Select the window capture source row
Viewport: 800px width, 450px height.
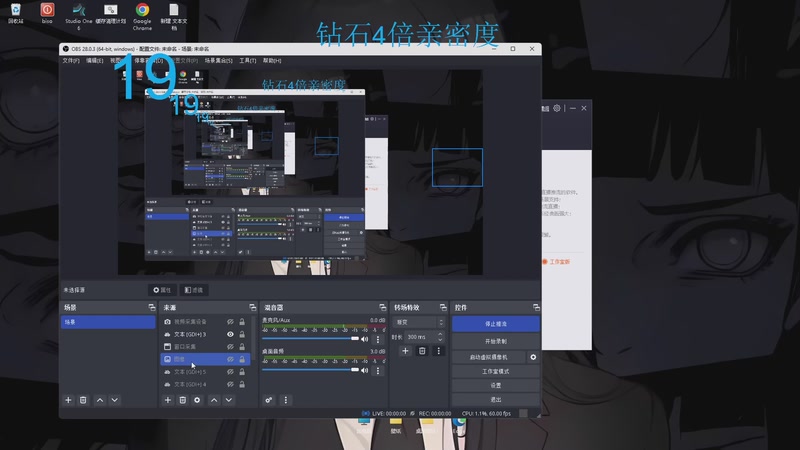205,347
